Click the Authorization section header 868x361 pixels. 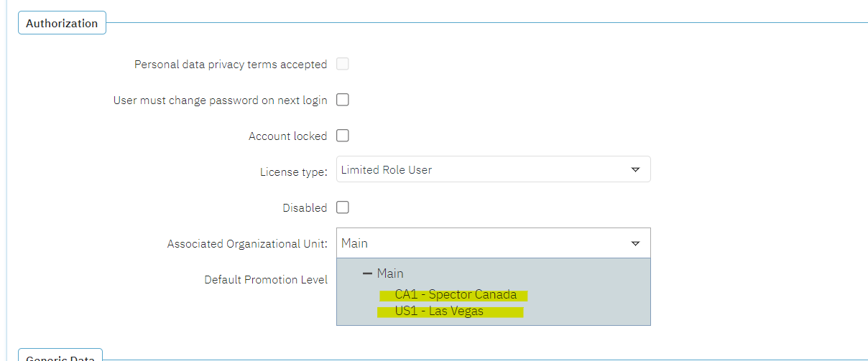[62, 23]
